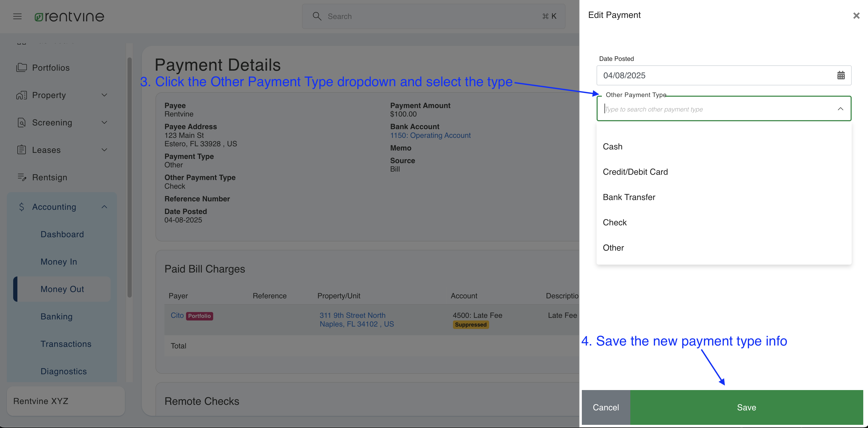
Task: Open Portfolios in the sidebar
Action: pyautogui.click(x=51, y=68)
